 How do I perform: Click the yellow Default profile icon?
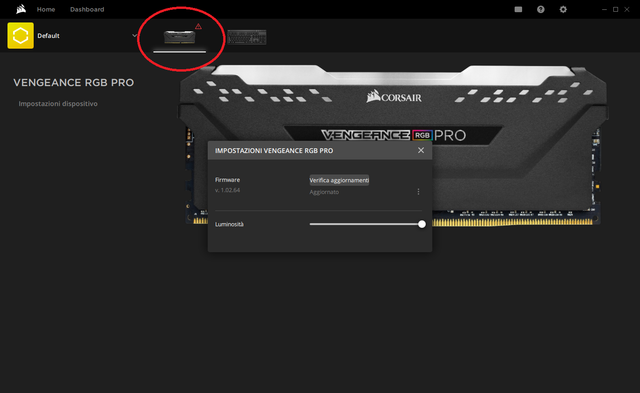20,36
